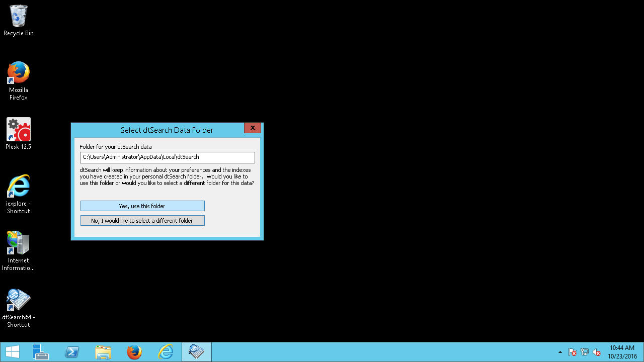Open Server Manager from the taskbar
644x362 pixels.
click(40, 352)
